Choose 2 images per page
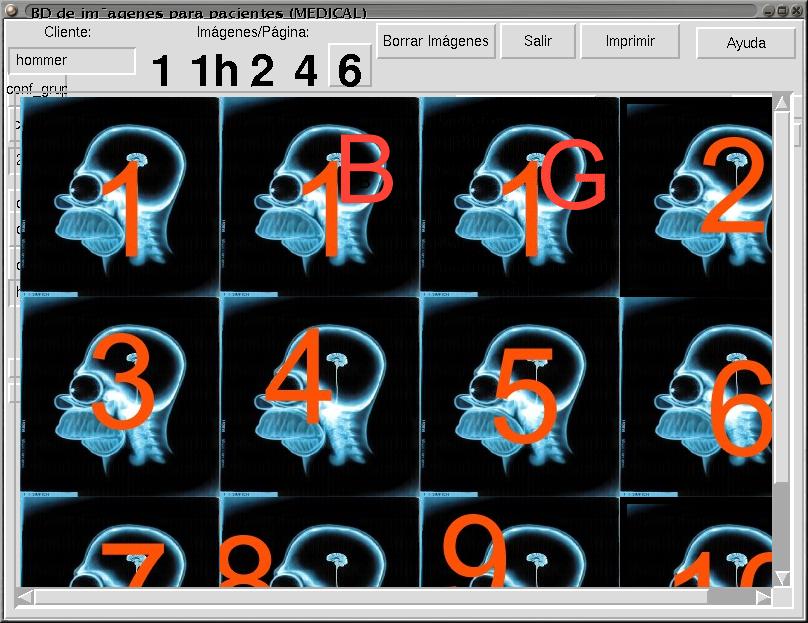 coord(262,70)
